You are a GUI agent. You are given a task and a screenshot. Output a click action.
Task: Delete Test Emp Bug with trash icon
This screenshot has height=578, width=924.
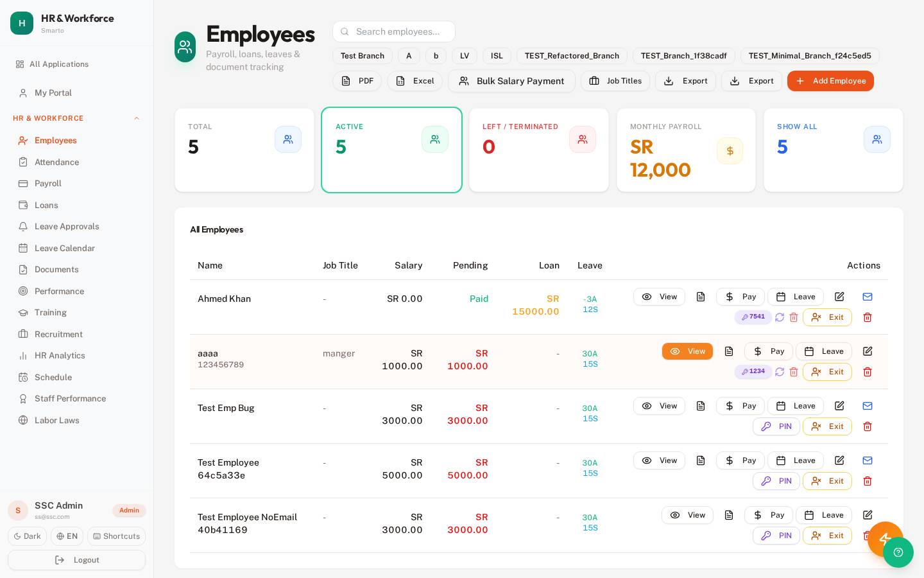coord(868,426)
